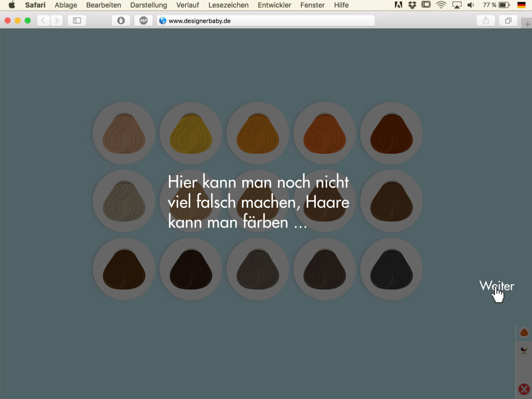Show all tabs overview button
Image resolution: width=532 pixels, height=399 pixels.
point(508,21)
